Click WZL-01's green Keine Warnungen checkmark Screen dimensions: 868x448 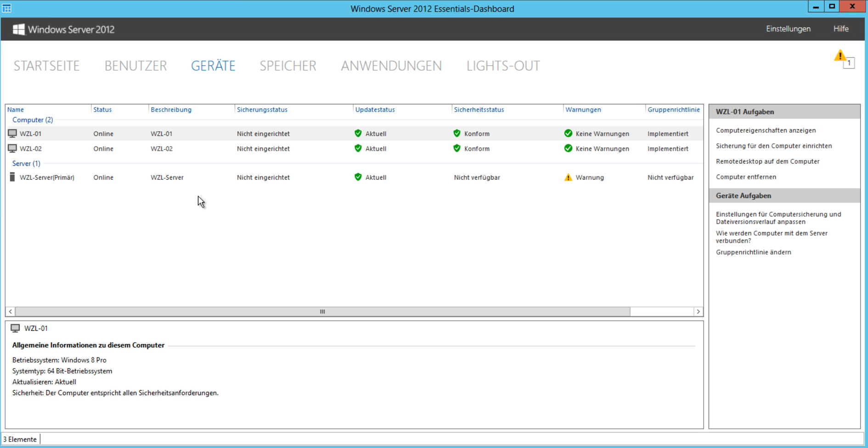[x=568, y=134]
